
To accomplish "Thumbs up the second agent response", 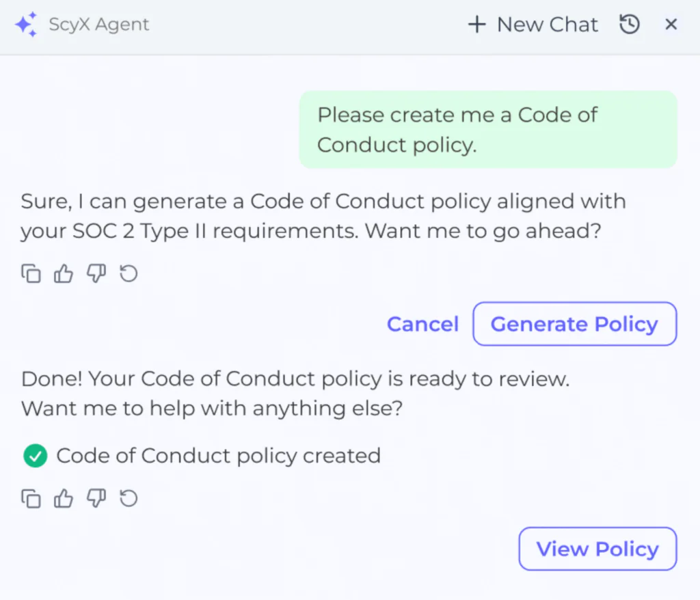I will [x=63, y=498].
